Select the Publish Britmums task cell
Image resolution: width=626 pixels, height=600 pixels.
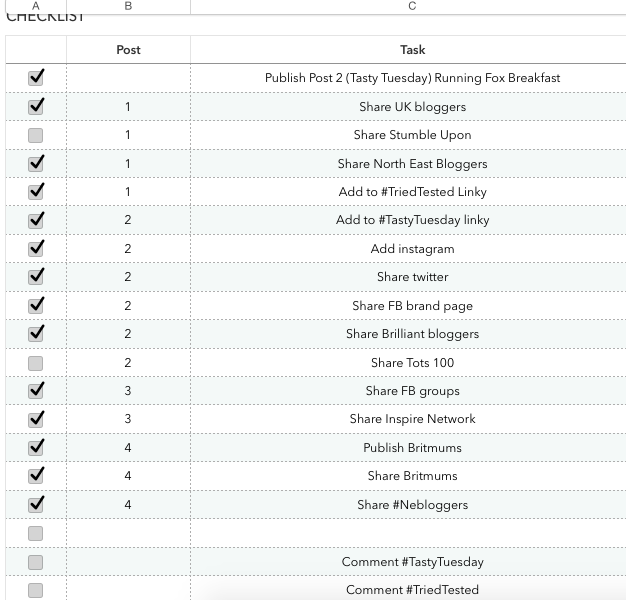[412, 448]
